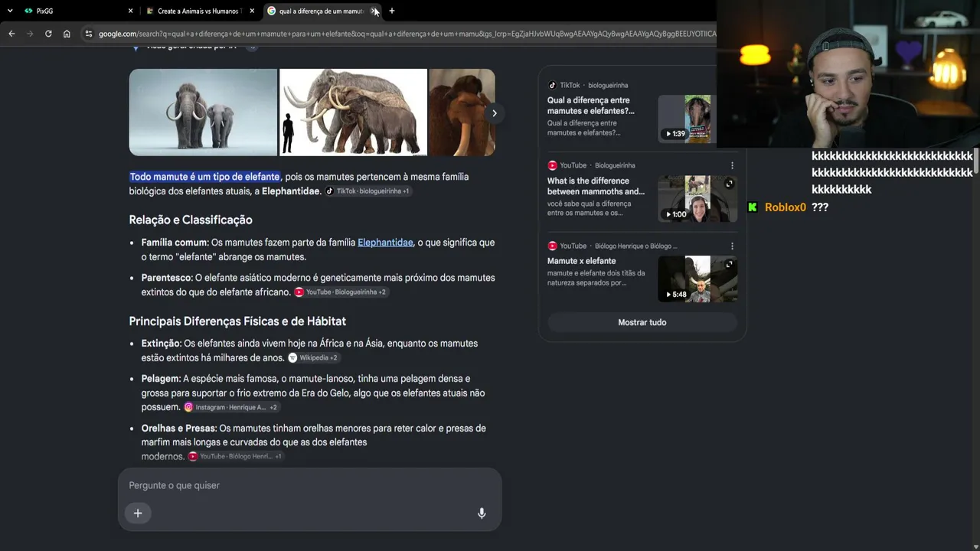Open the mammoth and elephant in snow image
The image size is (980, 551).
click(203, 112)
